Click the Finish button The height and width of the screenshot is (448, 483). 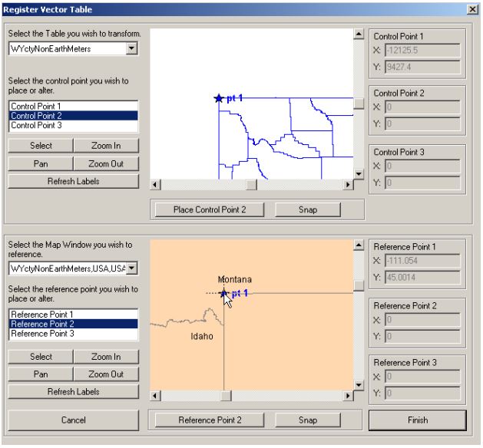coord(418,420)
